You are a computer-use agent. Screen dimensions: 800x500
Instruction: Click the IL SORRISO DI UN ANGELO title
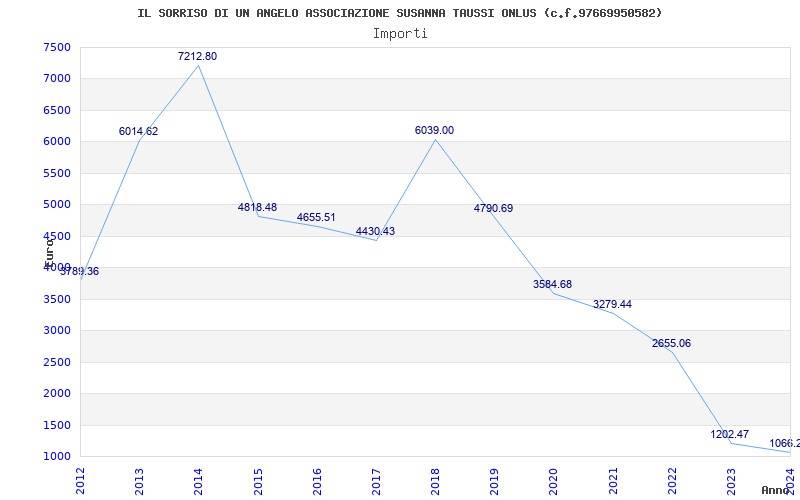coord(400,13)
